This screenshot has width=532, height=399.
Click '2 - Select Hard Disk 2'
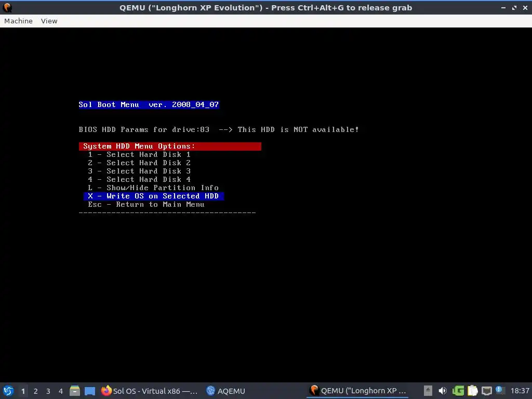point(139,163)
